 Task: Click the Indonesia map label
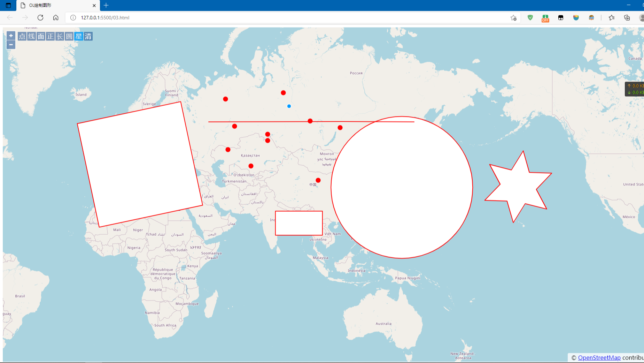click(357, 271)
